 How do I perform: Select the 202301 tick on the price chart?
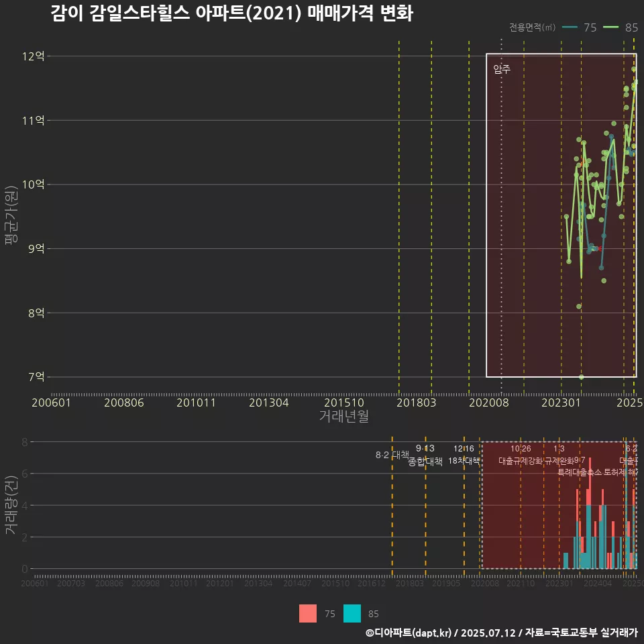561,402
